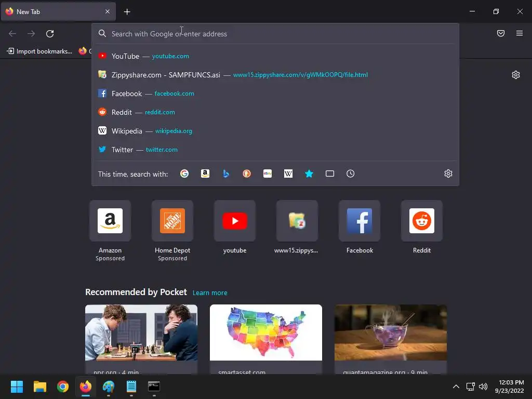Open Paint app from taskbar
The width and height of the screenshot is (532, 399).
[x=109, y=387]
